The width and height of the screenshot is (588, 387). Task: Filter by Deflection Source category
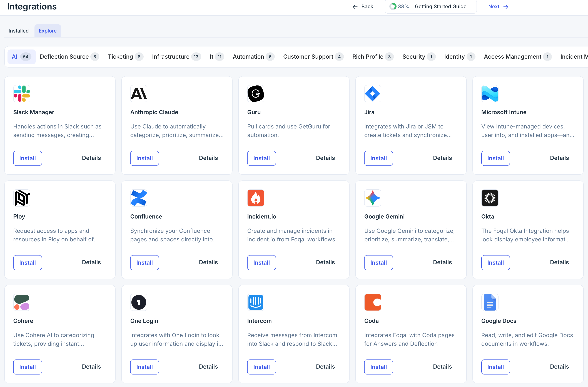(x=69, y=57)
